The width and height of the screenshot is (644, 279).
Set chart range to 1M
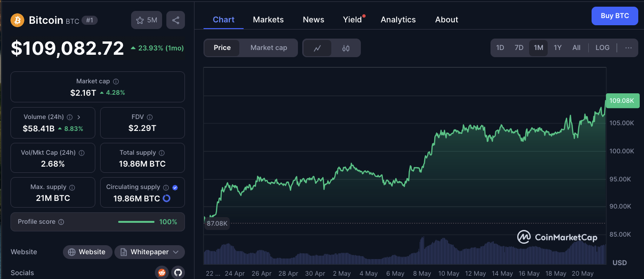pos(539,48)
